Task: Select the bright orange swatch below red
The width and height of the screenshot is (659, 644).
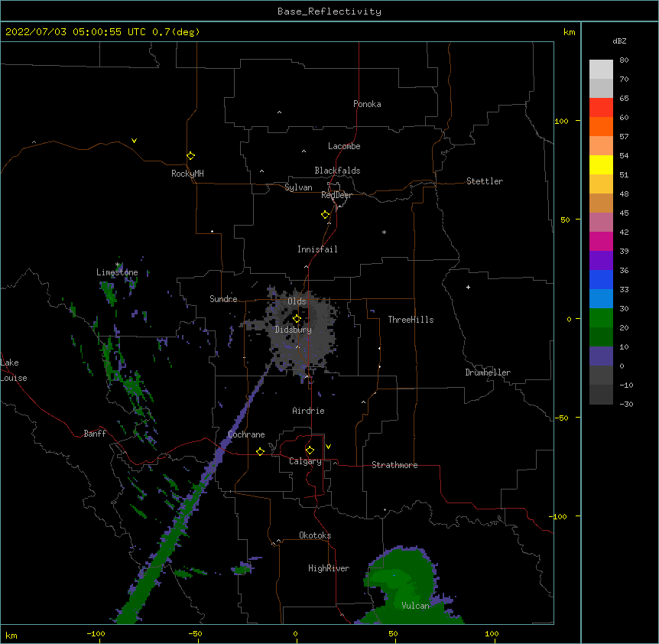Action: (601, 126)
